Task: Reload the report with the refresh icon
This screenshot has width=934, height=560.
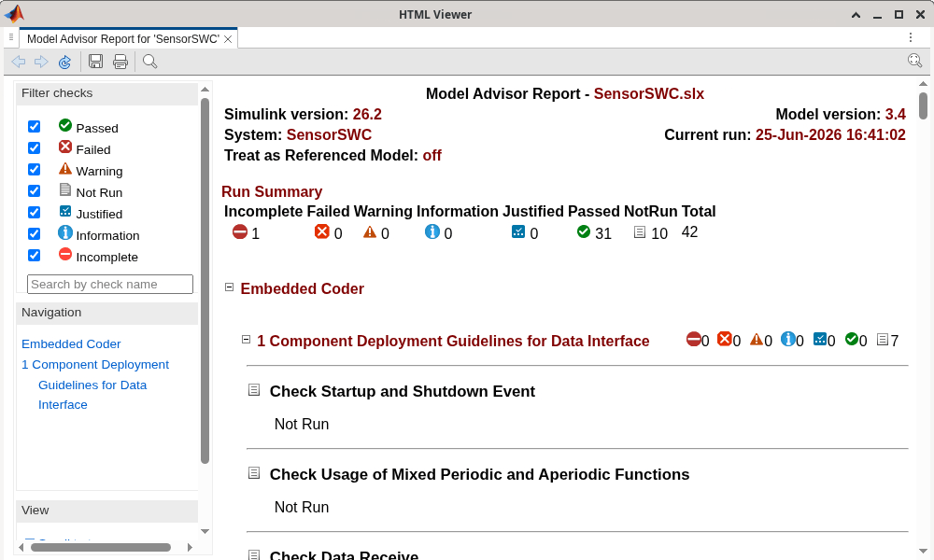Action: pyautogui.click(x=64, y=62)
